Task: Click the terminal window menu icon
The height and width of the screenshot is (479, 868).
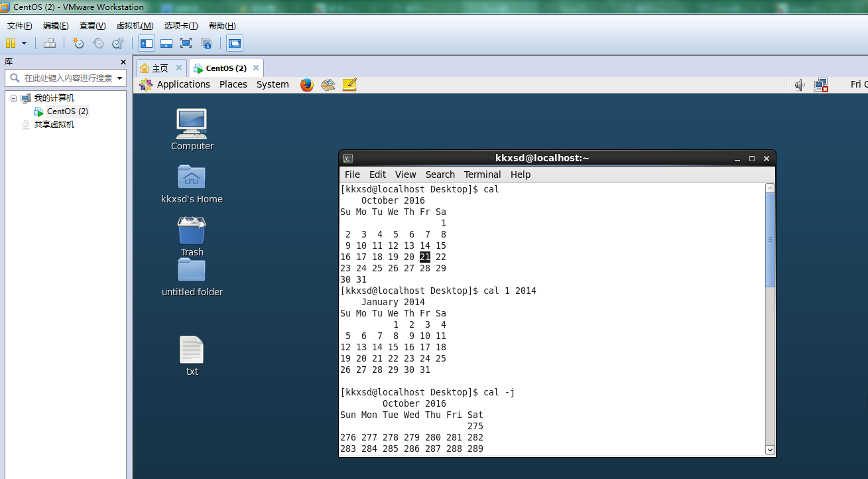Action: tap(347, 159)
